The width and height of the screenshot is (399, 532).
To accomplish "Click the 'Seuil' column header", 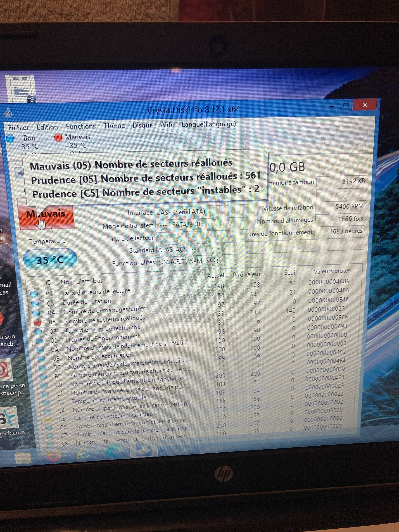I will 290,273.
